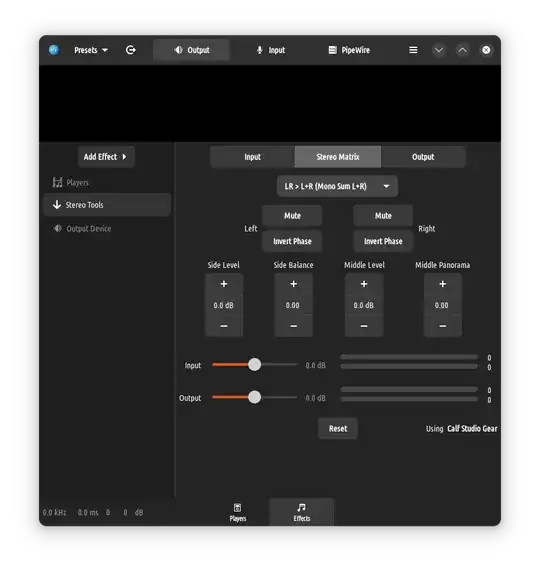Screen dimensions: 540x569
Task: Open the Presets dropdown menu
Action: [x=91, y=50]
